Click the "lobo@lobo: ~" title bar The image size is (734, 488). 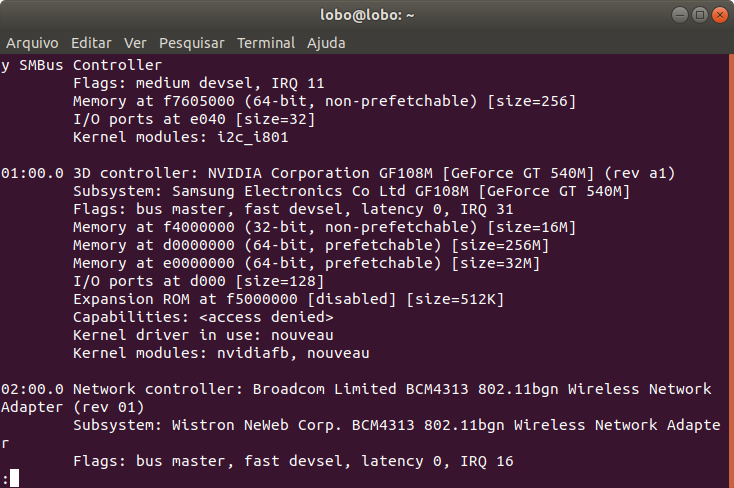pos(367,15)
